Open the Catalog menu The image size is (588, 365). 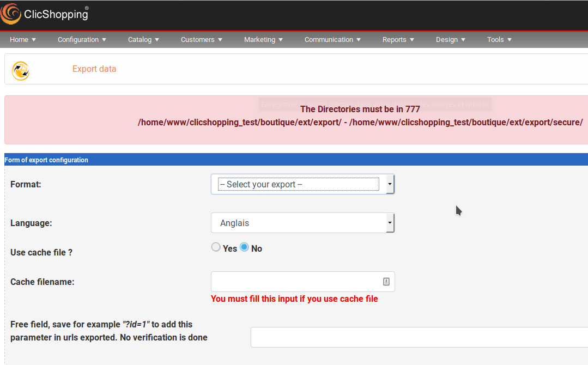[x=144, y=40]
